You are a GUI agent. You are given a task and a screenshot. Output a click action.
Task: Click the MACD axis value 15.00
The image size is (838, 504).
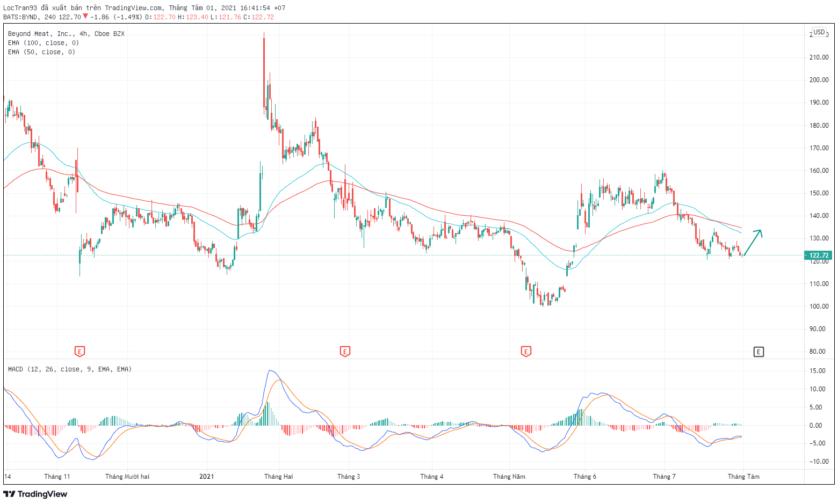(818, 371)
